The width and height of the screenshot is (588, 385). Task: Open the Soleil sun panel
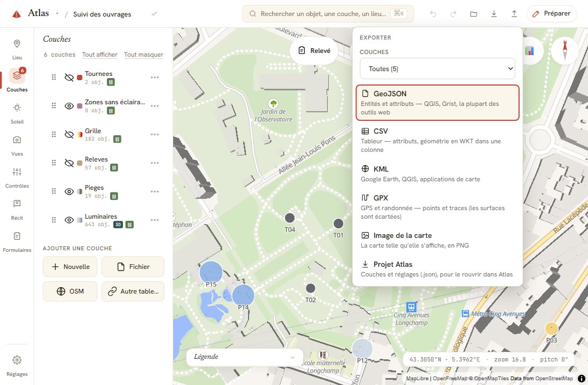tap(17, 113)
